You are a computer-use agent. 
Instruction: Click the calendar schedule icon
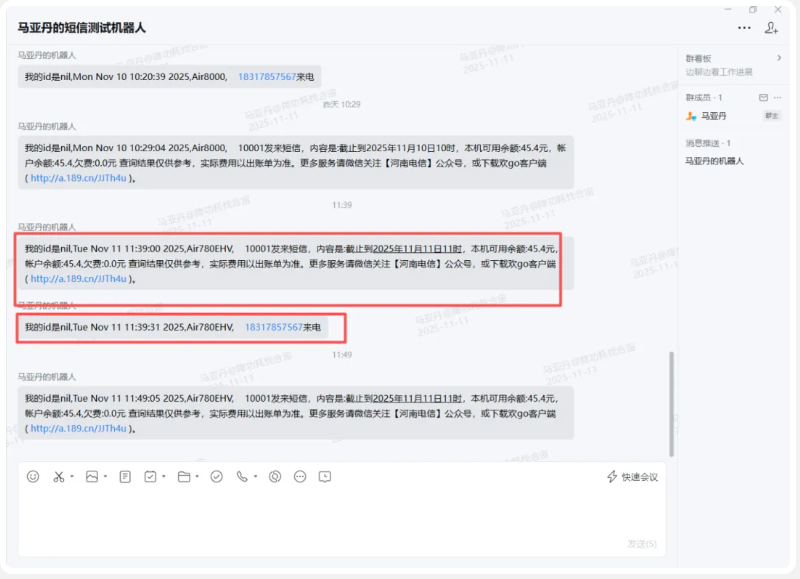(x=151, y=476)
